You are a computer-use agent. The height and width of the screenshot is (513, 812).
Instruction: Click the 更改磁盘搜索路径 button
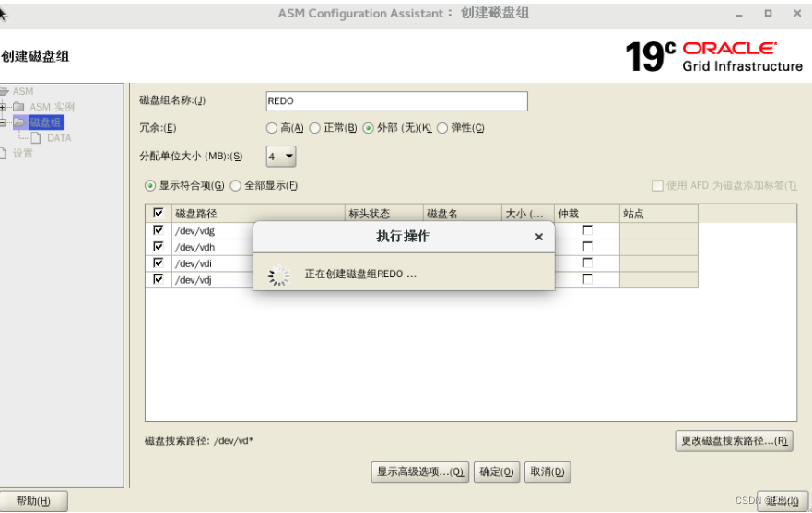[x=734, y=441]
